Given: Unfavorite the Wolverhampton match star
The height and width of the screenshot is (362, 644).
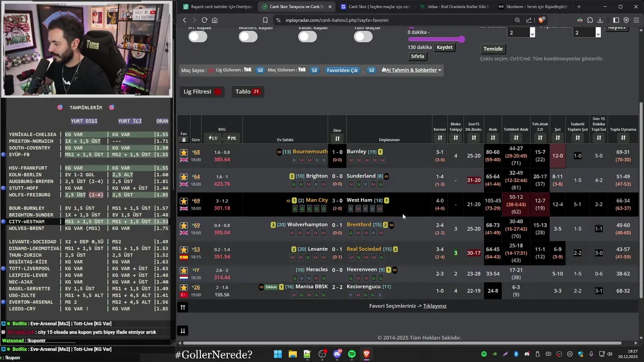Looking at the screenshot, I should (184, 226).
